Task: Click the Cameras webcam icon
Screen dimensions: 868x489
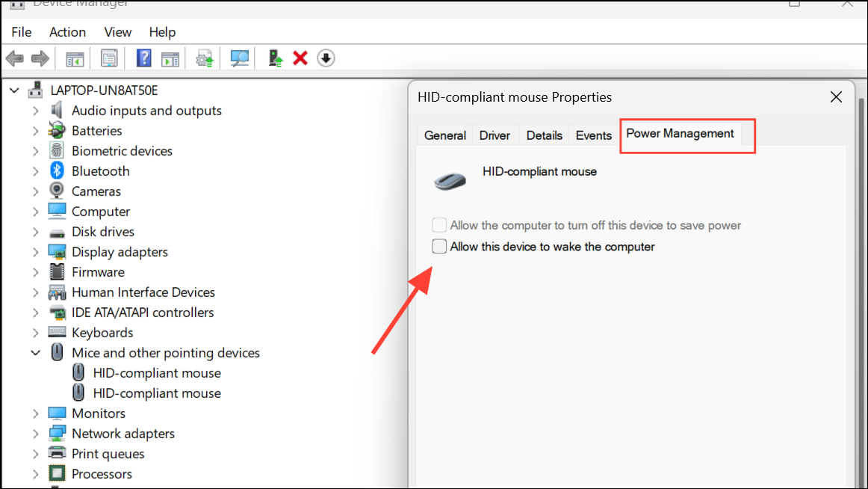Action: pos(57,191)
